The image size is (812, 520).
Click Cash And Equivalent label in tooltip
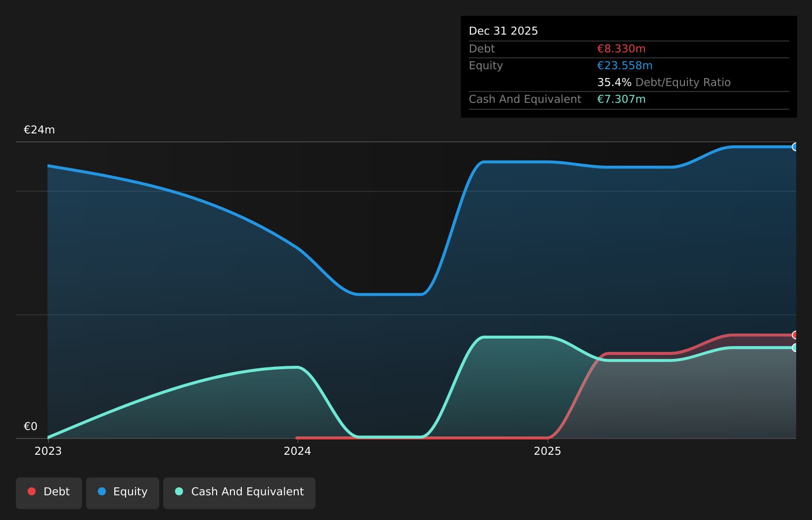[x=525, y=99]
